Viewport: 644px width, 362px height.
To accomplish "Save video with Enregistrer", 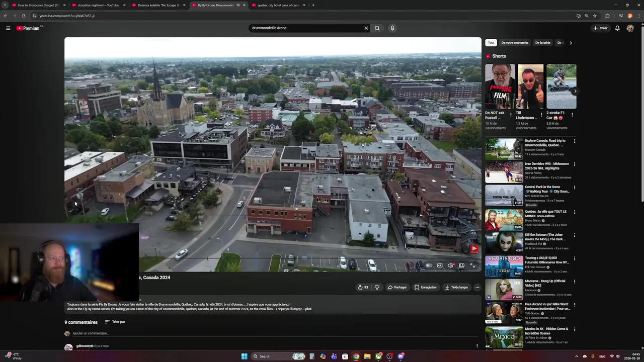I will click(x=426, y=287).
